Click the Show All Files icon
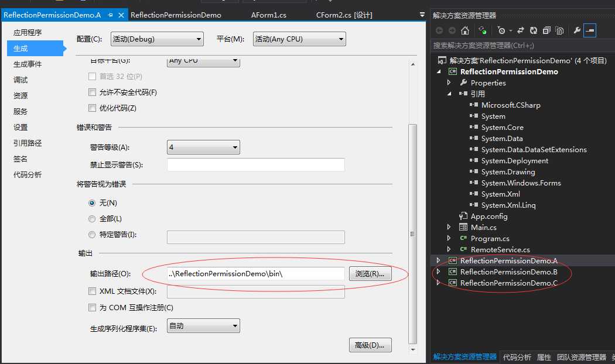Image resolution: width=615 pixels, height=364 pixels. (560, 30)
